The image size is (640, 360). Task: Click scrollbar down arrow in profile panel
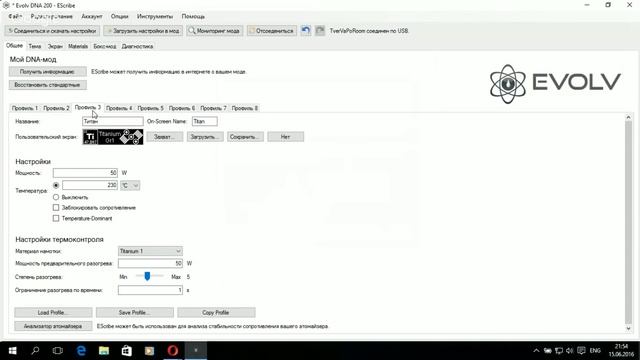pyautogui.click(x=628, y=328)
